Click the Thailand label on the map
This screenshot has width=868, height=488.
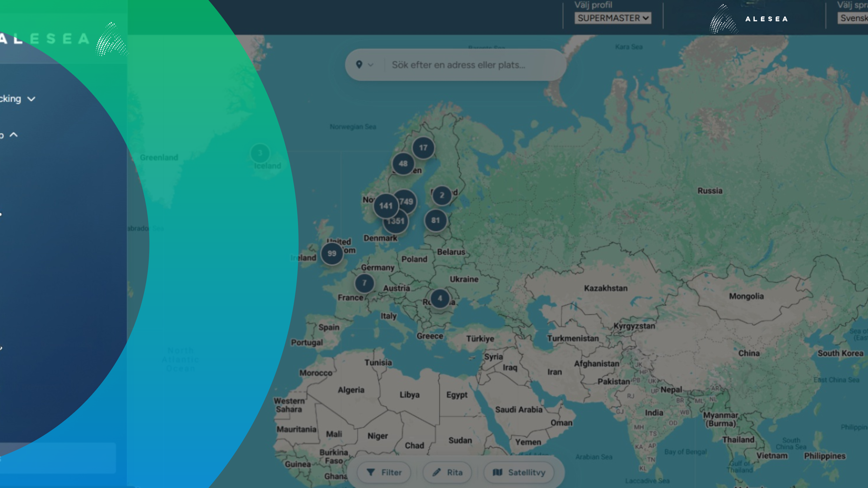[738, 440]
